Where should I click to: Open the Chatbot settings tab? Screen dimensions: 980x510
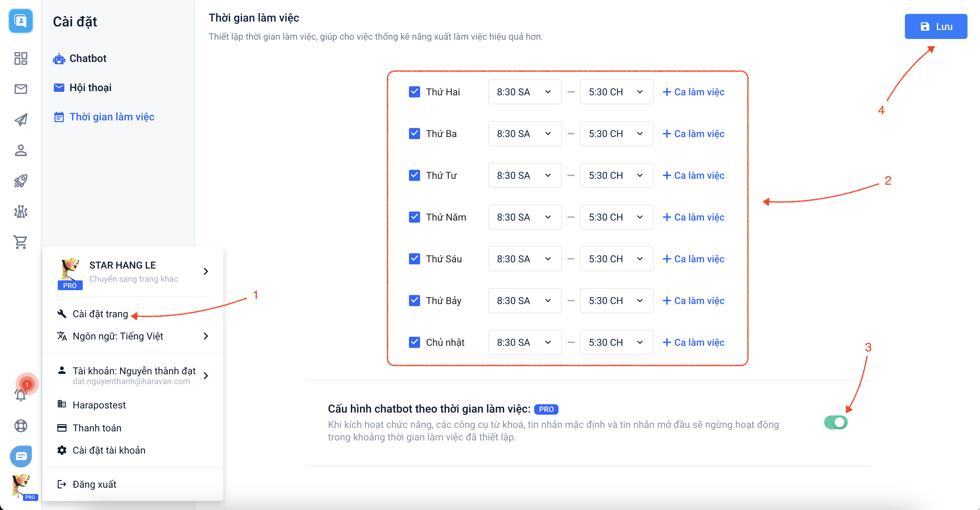(88, 58)
